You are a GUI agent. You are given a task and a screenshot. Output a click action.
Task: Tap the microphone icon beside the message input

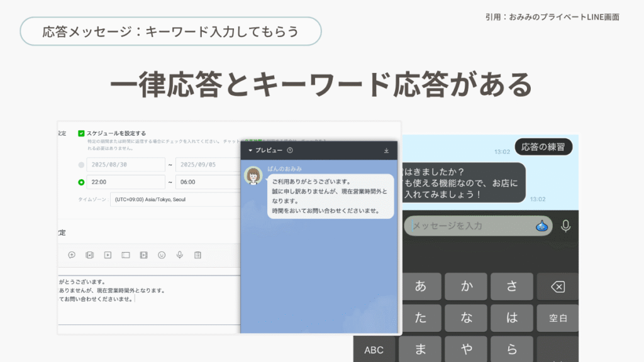pyautogui.click(x=566, y=226)
